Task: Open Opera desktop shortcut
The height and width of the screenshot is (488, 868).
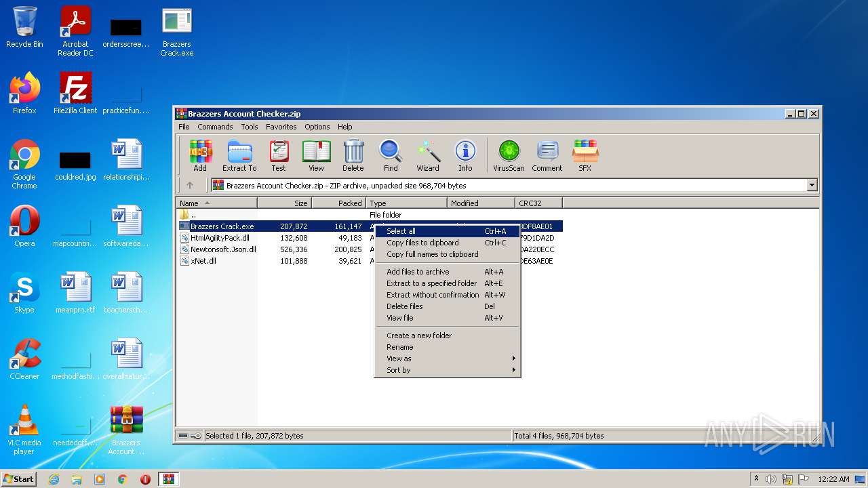Action: click(x=24, y=226)
